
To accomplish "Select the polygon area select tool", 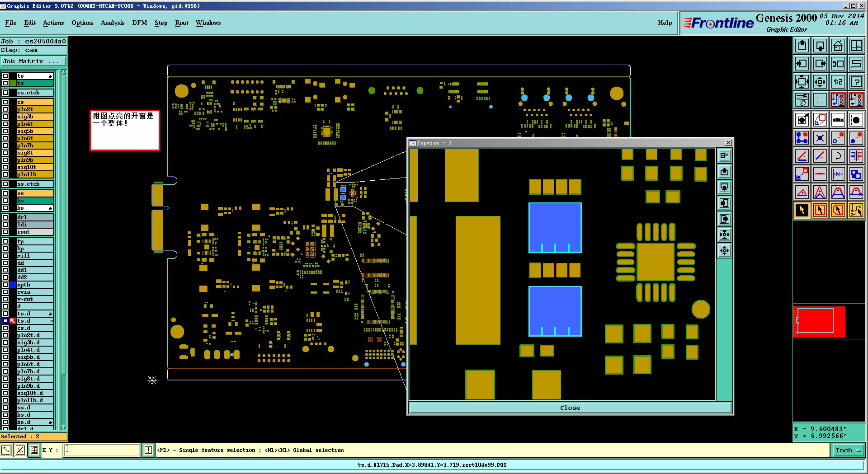I will click(x=838, y=210).
